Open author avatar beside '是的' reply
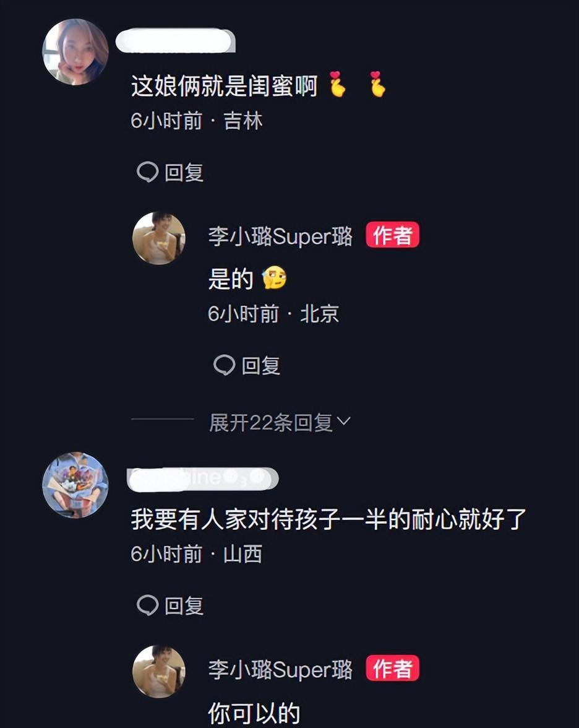 click(159, 238)
